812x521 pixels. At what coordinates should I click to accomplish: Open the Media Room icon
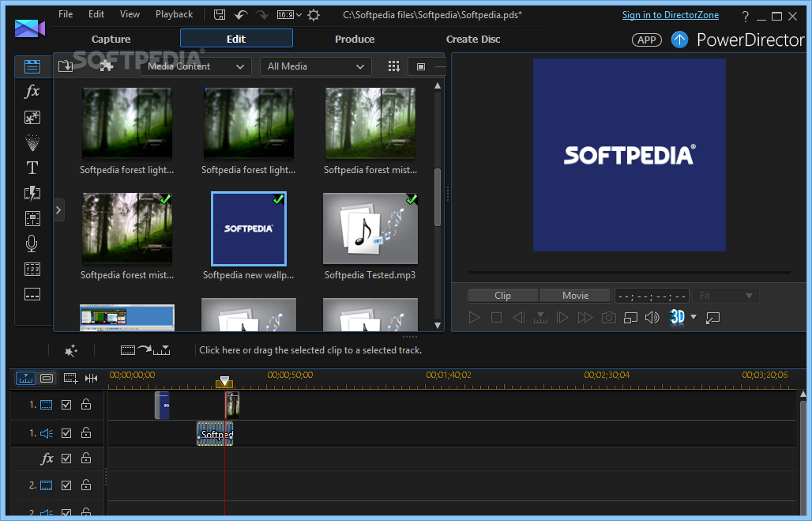coord(32,66)
